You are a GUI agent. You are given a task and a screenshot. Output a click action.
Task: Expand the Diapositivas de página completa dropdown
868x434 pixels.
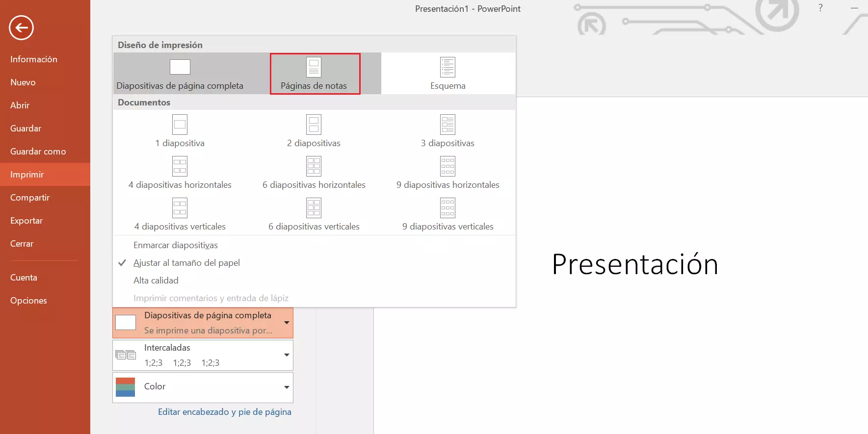(x=287, y=323)
